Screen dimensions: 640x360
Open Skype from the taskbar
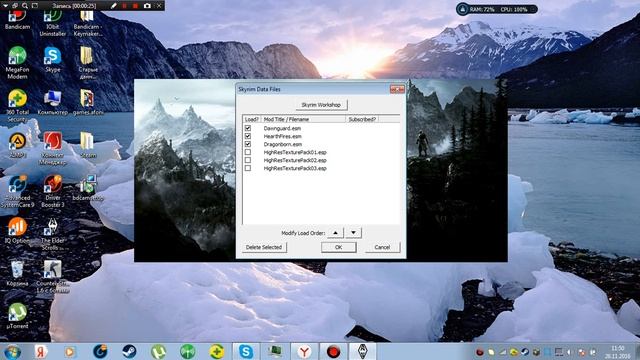246,352
